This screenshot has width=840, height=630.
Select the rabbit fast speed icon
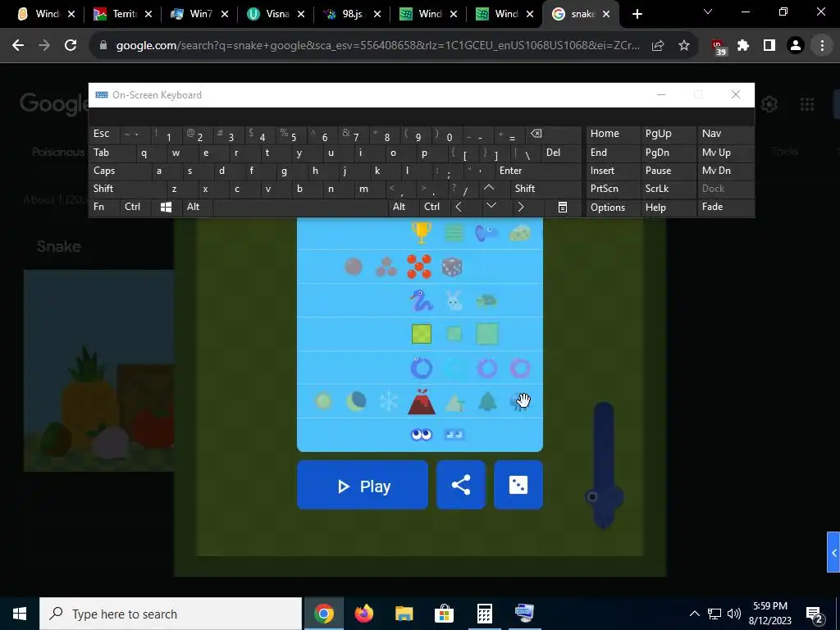[454, 300]
